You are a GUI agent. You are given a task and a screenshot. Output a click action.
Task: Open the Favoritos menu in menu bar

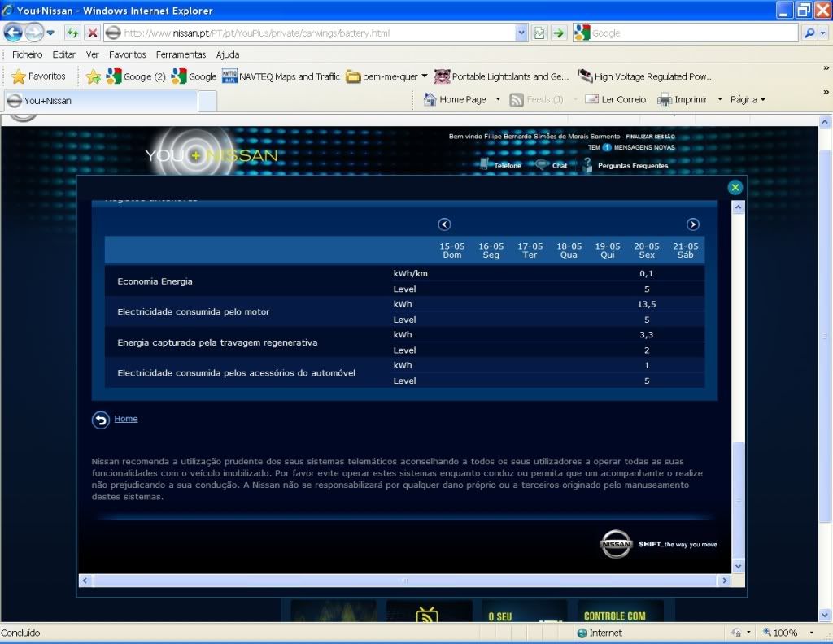pyautogui.click(x=128, y=54)
